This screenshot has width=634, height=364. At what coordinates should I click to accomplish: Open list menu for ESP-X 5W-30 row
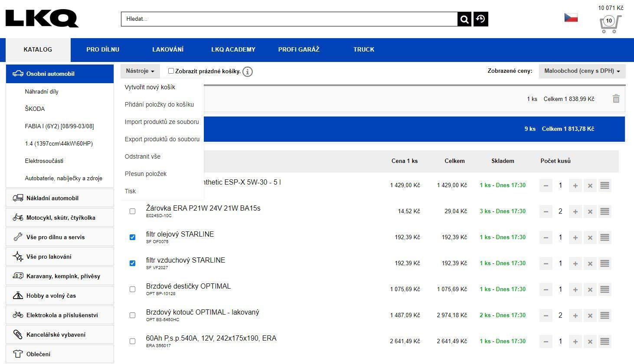coord(605,185)
